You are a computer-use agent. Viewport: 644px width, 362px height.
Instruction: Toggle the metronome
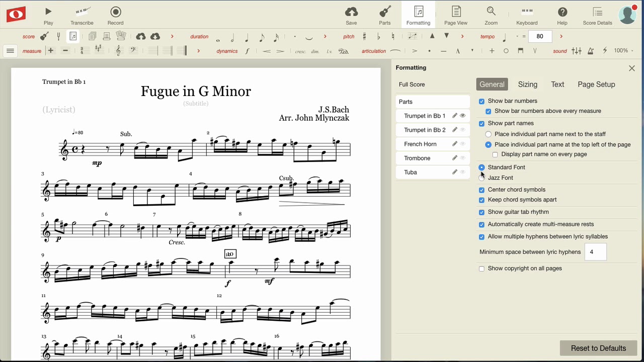(x=591, y=51)
